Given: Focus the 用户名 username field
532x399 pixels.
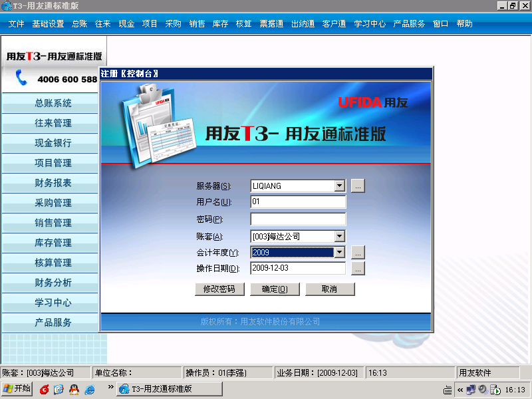Looking at the screenshot, I should coord(298,201).
